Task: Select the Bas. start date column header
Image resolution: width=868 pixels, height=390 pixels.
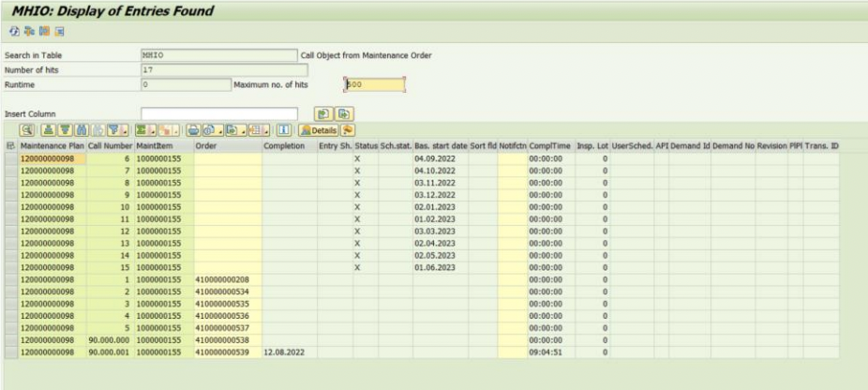Action: tap(440, 146)
